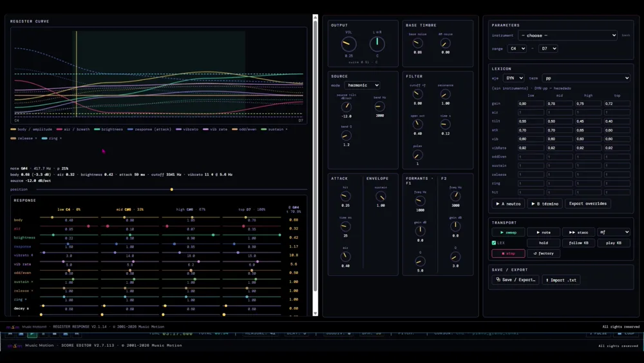This screenshot has width=644, height=363.
Task: Click the F1 Q knob
Action: pyautogui.click(x=420, y=262)
